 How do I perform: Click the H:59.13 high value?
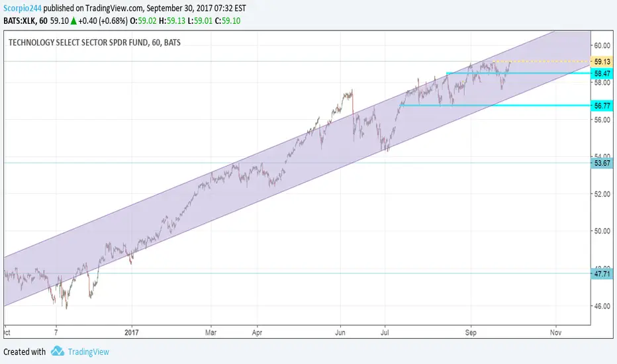(x=172, y=21)
